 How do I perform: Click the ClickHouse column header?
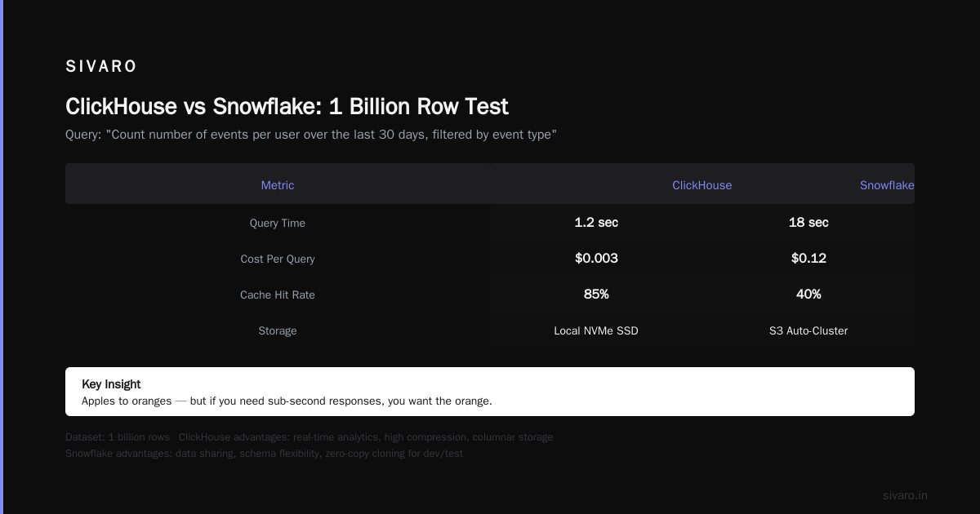[x=702, y=185]
